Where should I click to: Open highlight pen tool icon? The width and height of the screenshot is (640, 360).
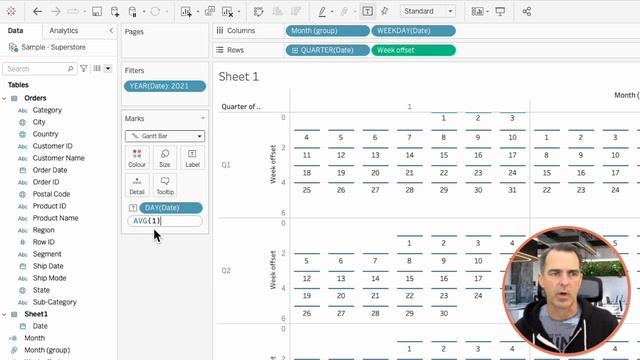[322, 11]
